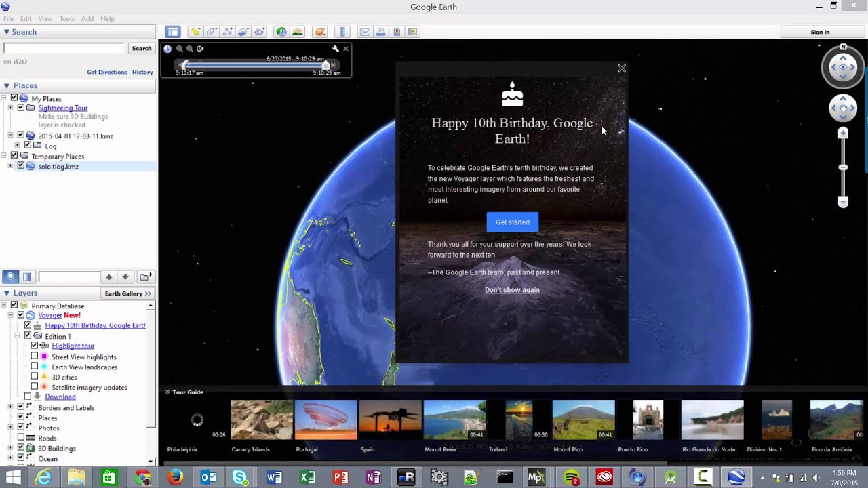Zoom in the time slider range
Image resolution: width=868 pixels, height=488 pixels.
point(190,49)
